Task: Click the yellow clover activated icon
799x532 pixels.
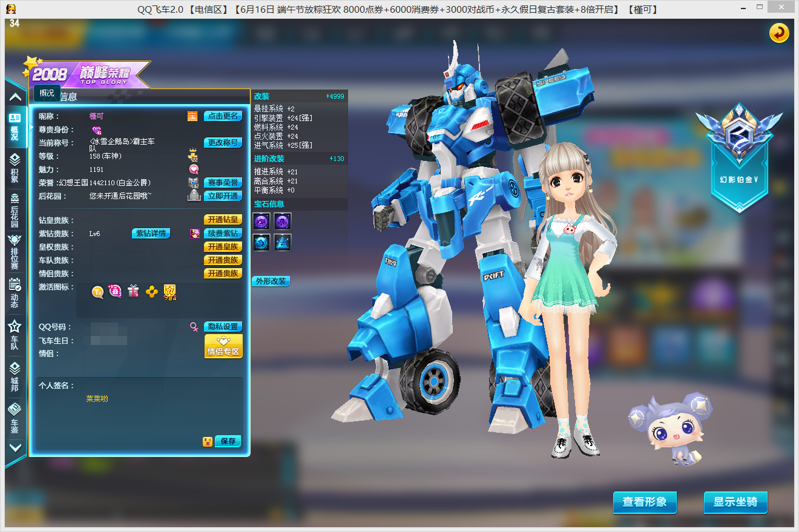Action: pyautogui.click(x=151, y=292)
